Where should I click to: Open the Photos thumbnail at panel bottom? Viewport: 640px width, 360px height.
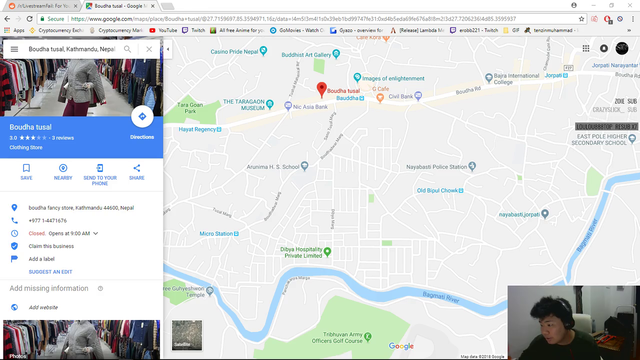tap(82, 340)
